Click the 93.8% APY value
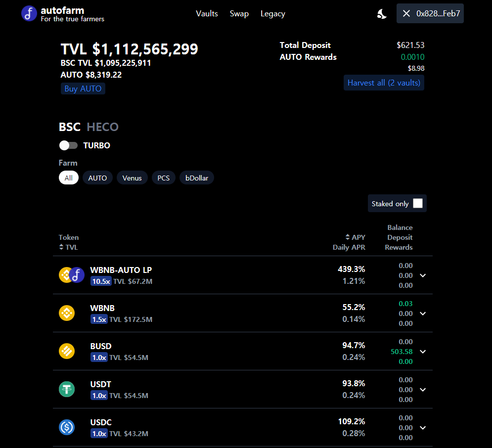The height and width of the screenshot is (448, 492). (x=354, y=383)
